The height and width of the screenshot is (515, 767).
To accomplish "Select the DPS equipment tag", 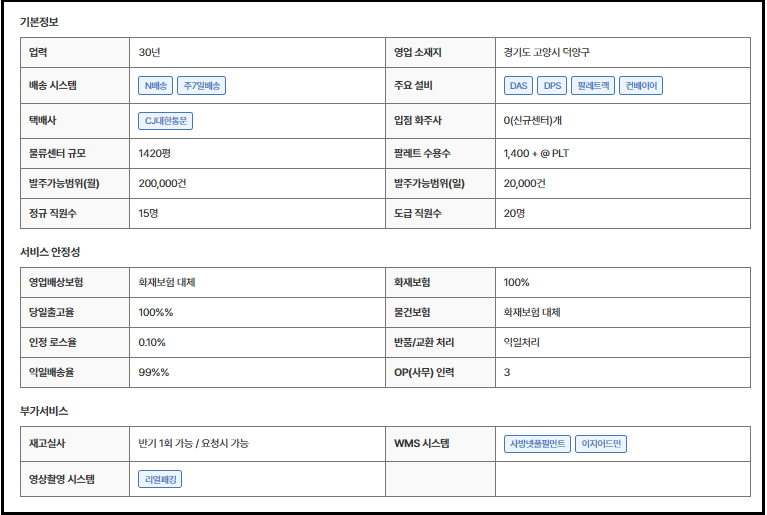I will coord(553,86).
